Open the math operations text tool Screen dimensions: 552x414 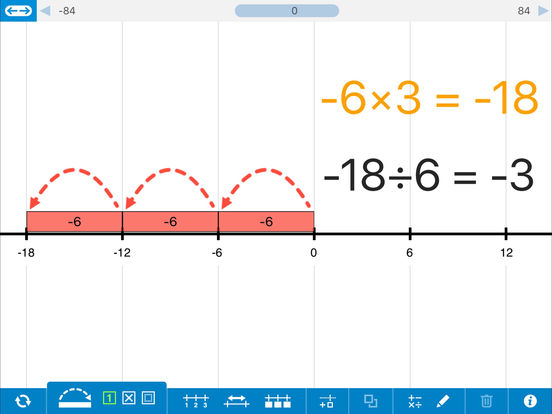(415, 401)
